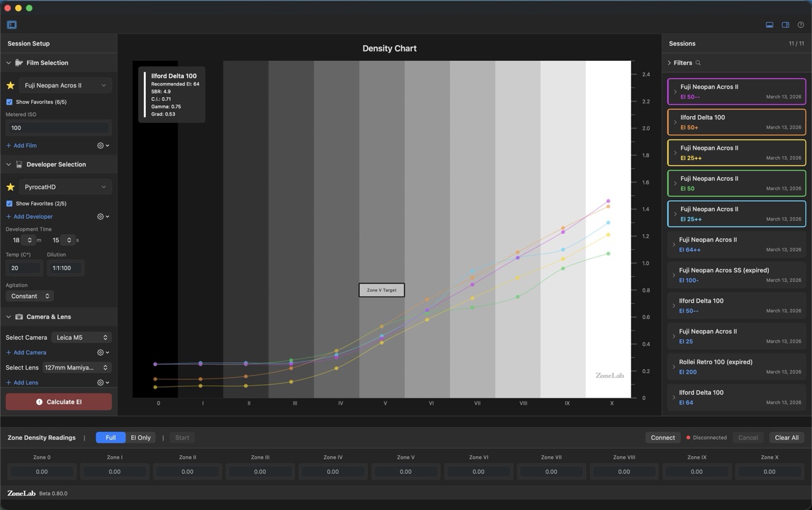Viewport: 812px width, 510px height.
Task: Open the Select Camera Leica M5 dropdown
Action: click(x=81, y=337)
